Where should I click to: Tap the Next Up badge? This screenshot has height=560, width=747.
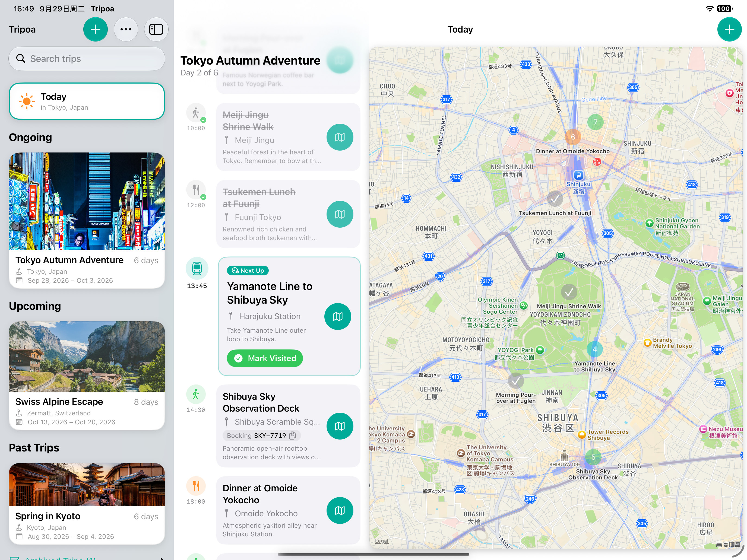pyautogui.click(x=248, y=271)
